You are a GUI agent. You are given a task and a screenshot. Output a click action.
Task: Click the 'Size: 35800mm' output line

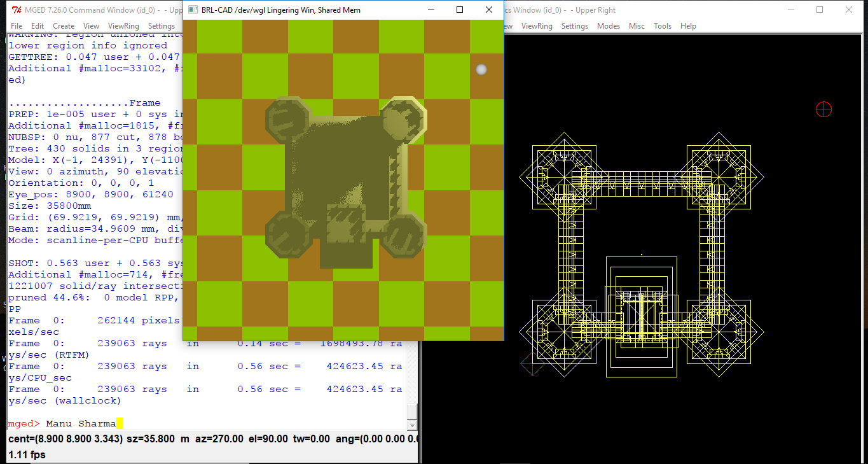(x=50, y=206)
